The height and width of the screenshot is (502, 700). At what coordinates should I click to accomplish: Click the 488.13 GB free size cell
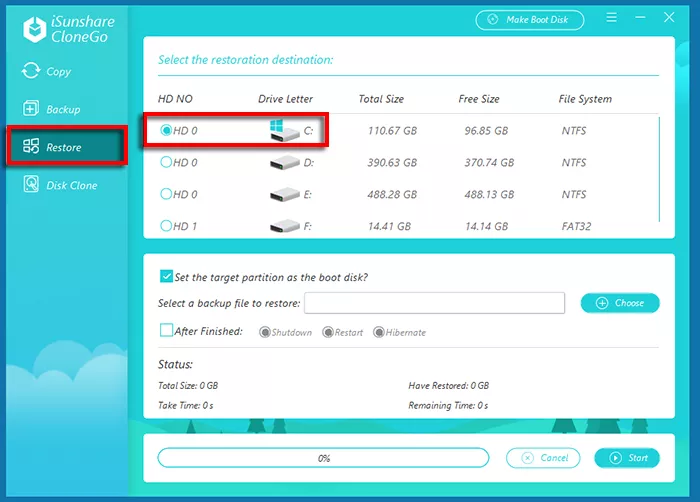[489, 194]
